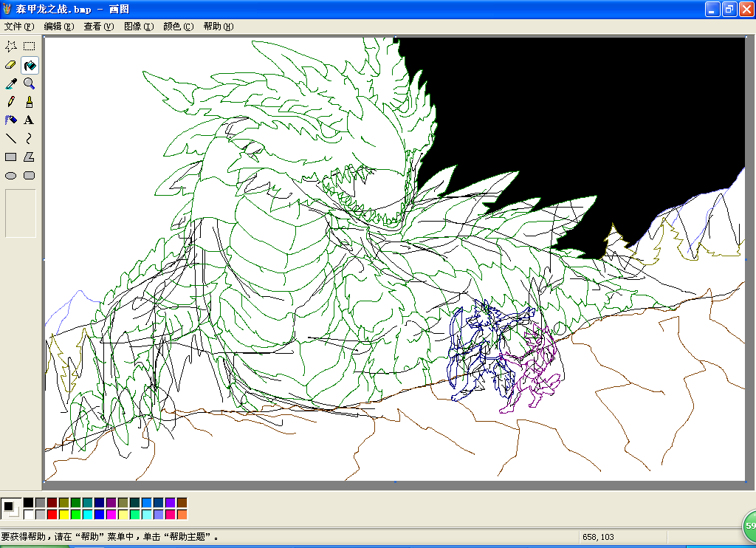Select the maroon color swatch
The image size is (756, 548).
[52, 503]
